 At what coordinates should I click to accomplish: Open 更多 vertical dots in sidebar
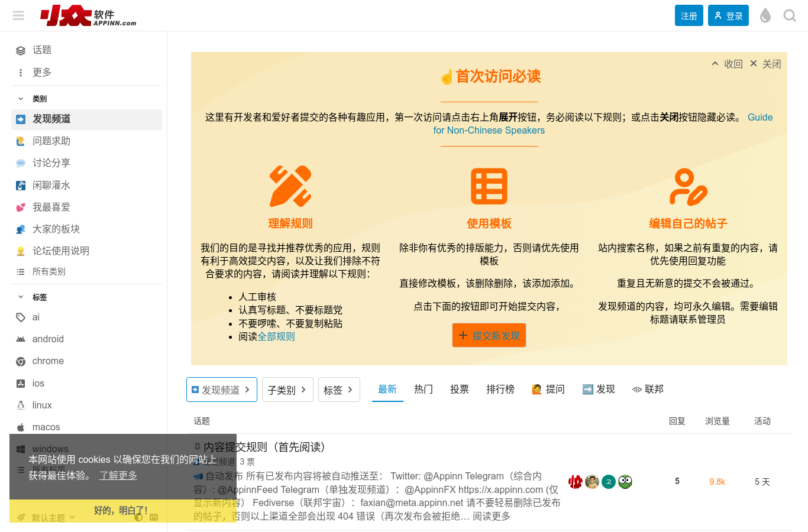[x=21, y=73]
